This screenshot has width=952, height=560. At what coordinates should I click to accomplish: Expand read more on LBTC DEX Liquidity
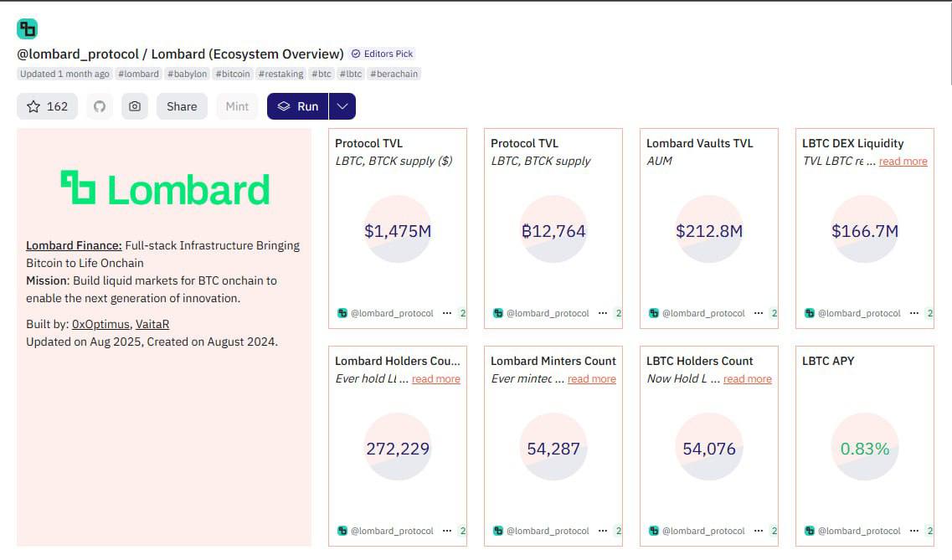pyautogui.click(x=903, y=162)
